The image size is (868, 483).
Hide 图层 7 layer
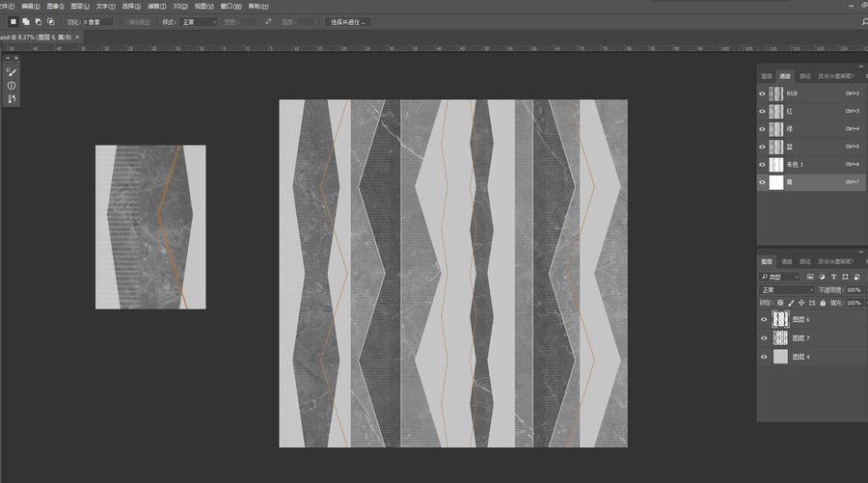click(765, 338)
